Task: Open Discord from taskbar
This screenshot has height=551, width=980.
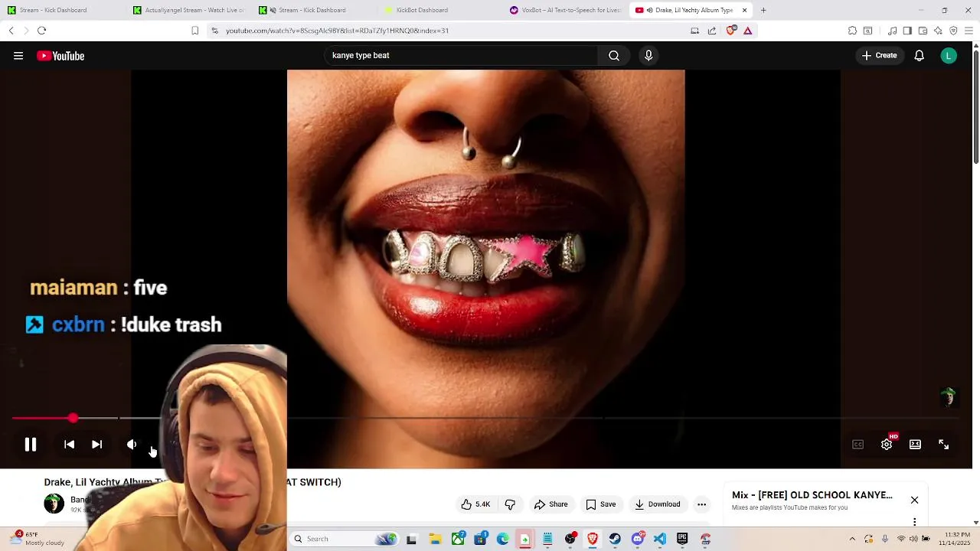Action: tap(638, 539)
